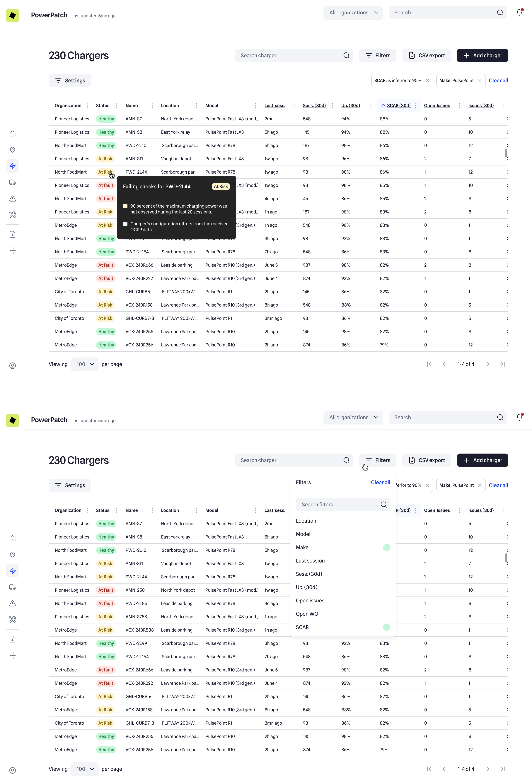Click magnifier icon in upper Search charger field

(x=346, y=55)
